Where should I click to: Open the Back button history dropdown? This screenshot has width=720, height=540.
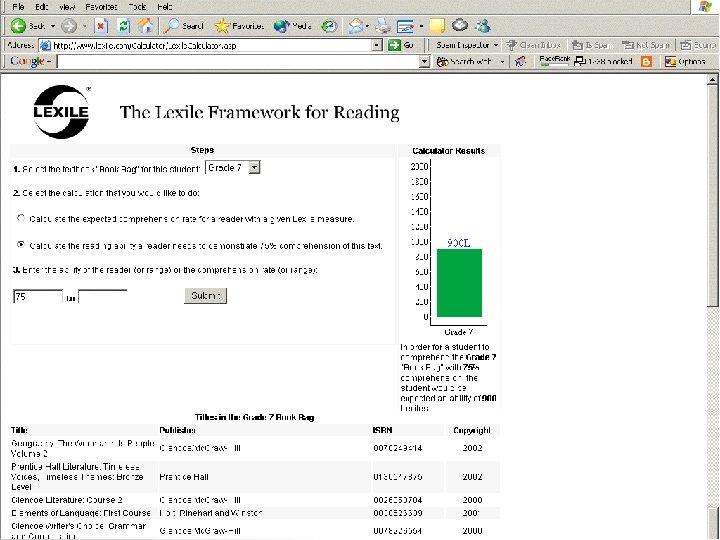point(52,26)
